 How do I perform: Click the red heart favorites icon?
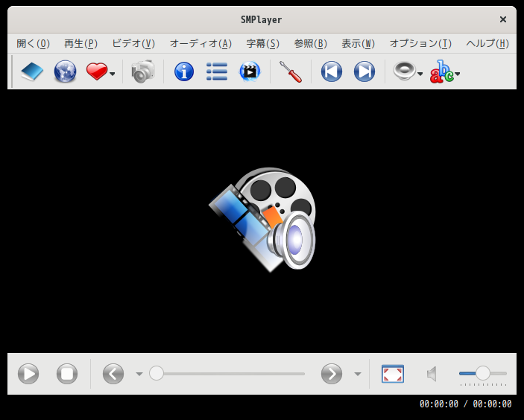tap(97, 71)
